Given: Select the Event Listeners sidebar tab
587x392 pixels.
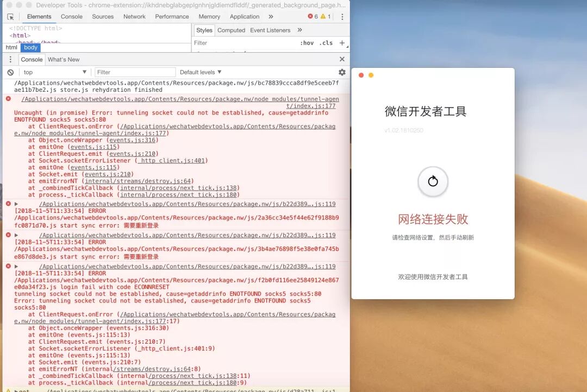Looking at the screenshot, I should pyautogui.click(x=270, y=30).
